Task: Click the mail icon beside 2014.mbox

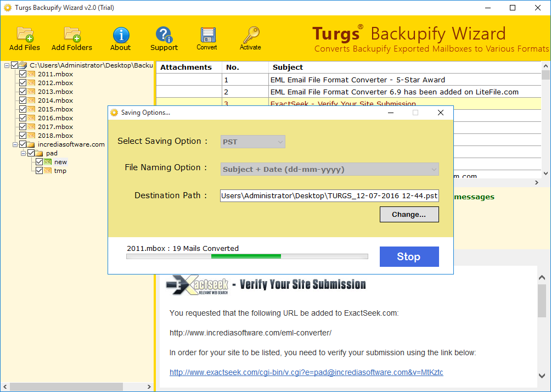Action: coord(31,100)
